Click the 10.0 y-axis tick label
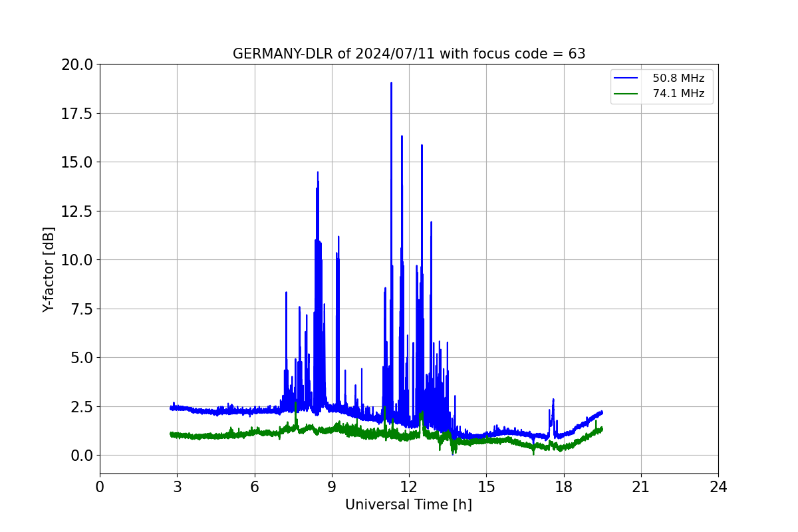 coord(76,260)
